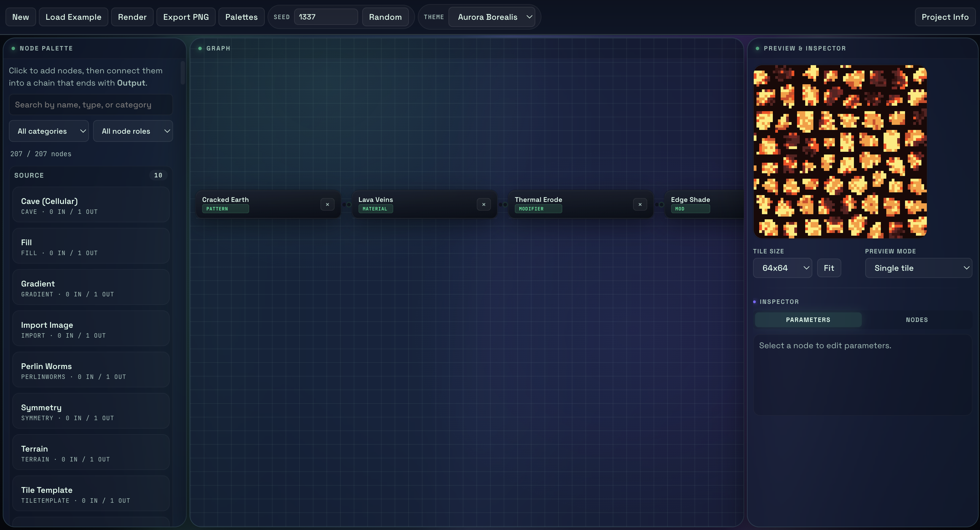Add the Perlin Worms node
Viewport: 980px width, 530px height.
pyautogui.click(x=91, y=370)
